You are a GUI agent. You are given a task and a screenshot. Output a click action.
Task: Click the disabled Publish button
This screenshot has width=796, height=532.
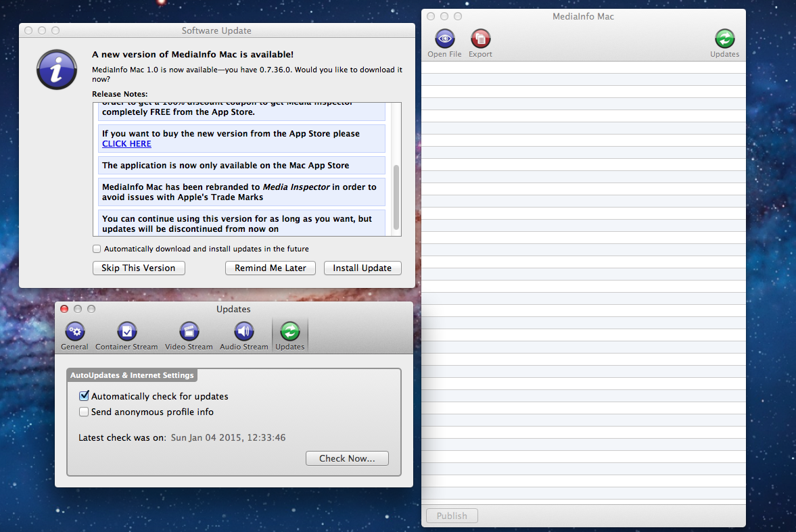click(452, 516)
